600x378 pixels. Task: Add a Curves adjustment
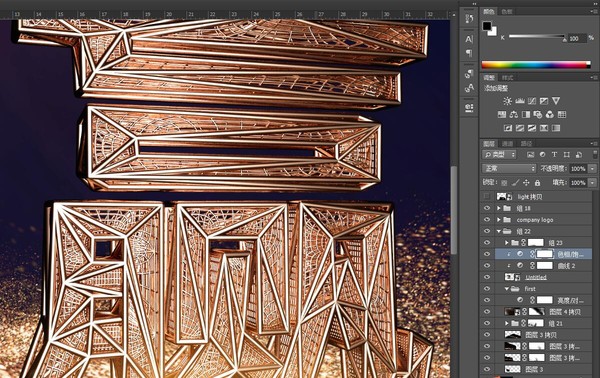click(532, 101)
